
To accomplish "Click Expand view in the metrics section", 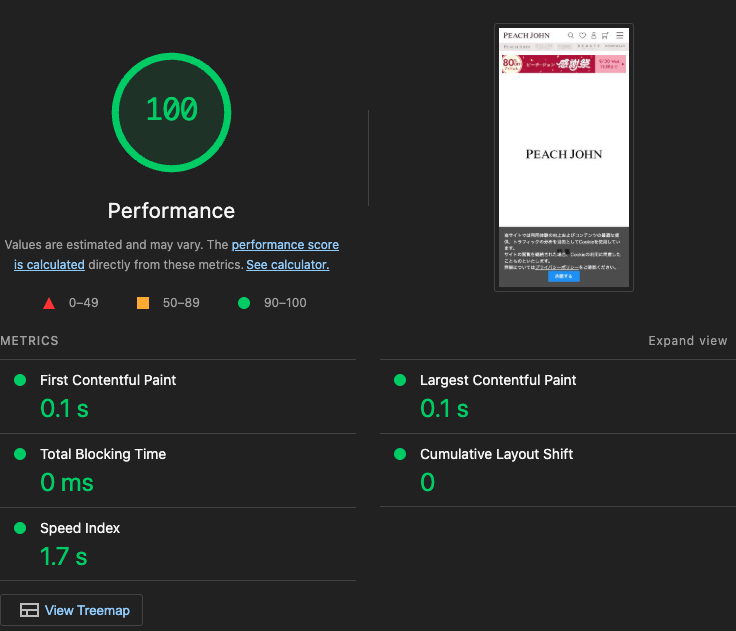I will (688, 341).
